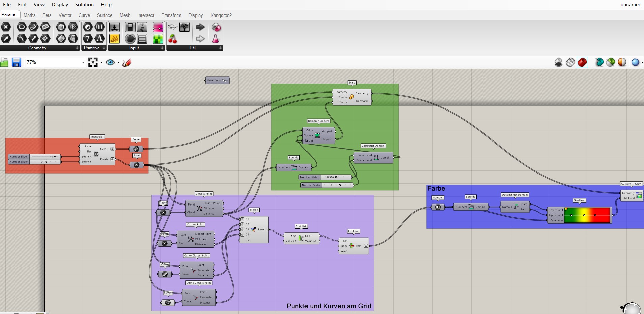Select the Gradient icon in Input panel

[158, 27]
